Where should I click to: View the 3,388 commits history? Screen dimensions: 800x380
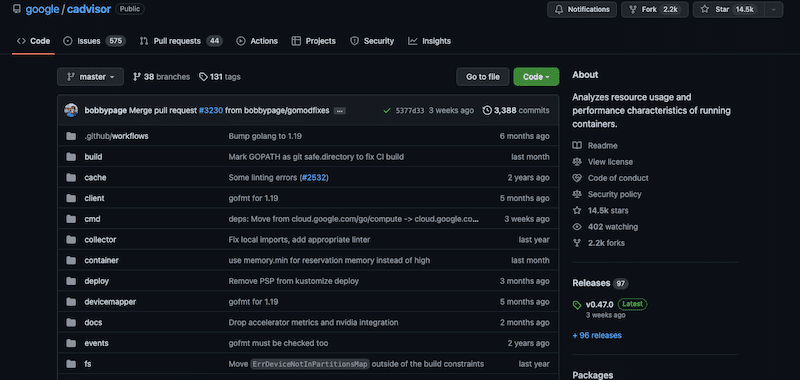point(516,110)
